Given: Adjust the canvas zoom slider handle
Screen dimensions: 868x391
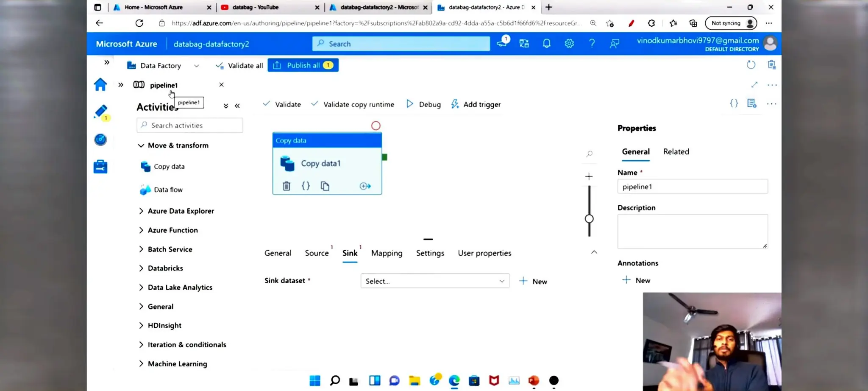Looking at the screenshot, I should 589,219.
